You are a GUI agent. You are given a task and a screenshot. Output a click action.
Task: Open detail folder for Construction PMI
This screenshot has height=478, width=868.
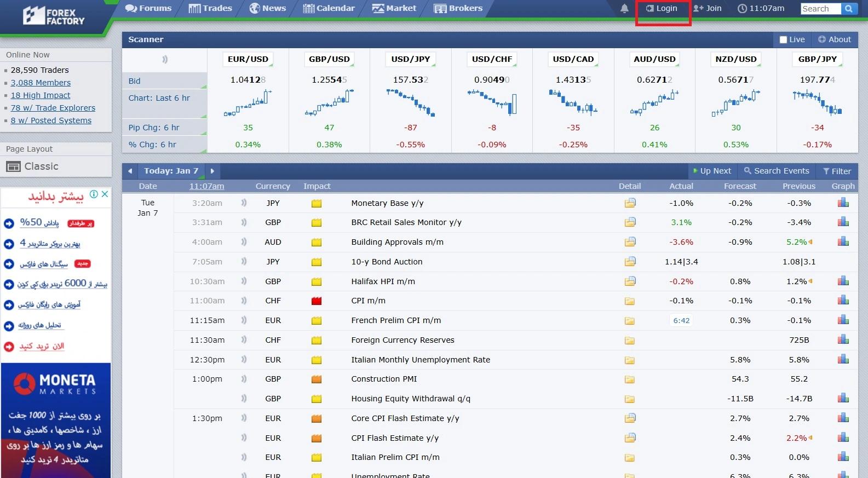pos(630,379)
